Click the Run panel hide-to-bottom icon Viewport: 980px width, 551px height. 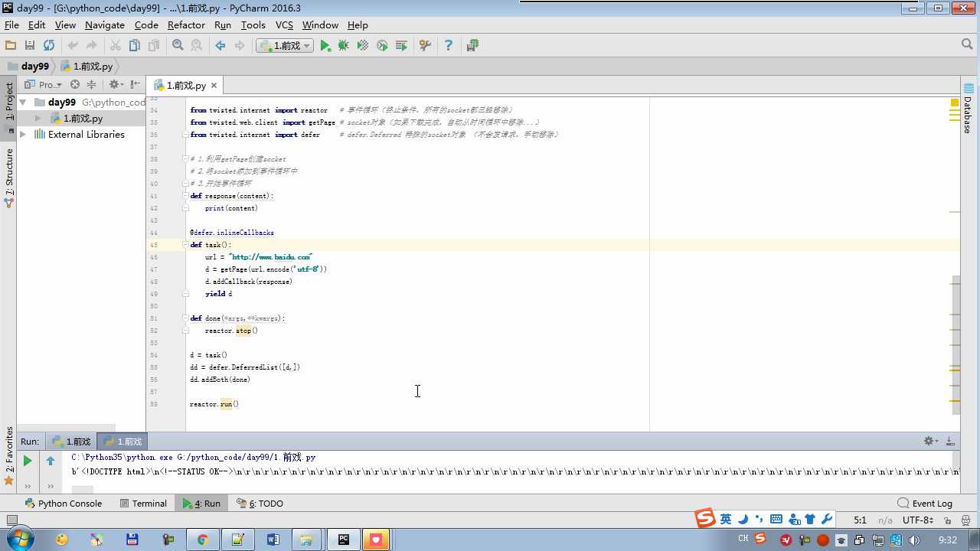point(950,442)
